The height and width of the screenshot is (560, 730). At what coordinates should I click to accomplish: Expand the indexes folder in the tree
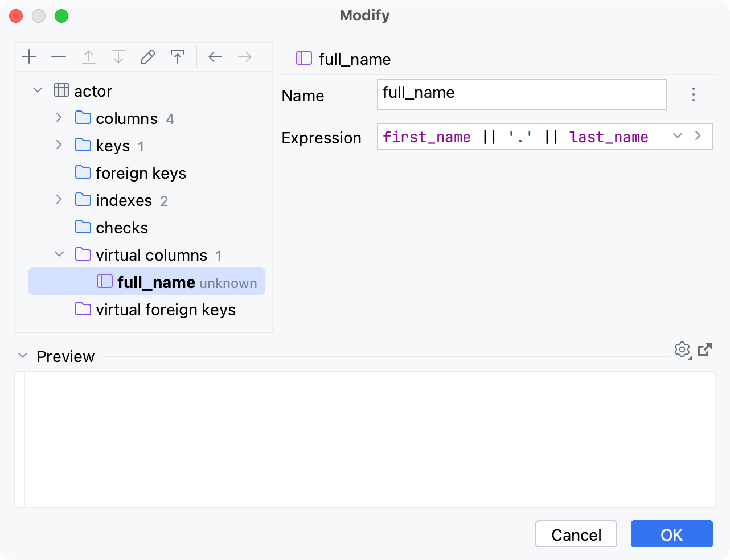tap(59, 200)
